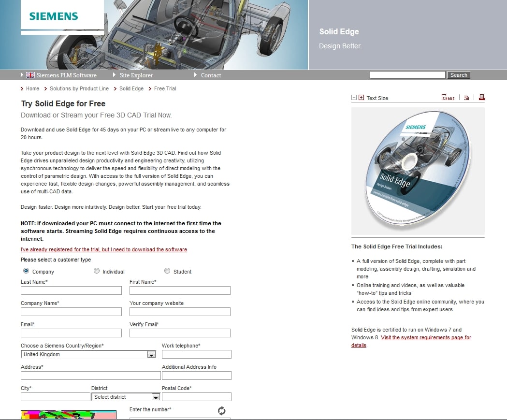Select the Individual customer type
507x420 pixels.
pos(97,271)
